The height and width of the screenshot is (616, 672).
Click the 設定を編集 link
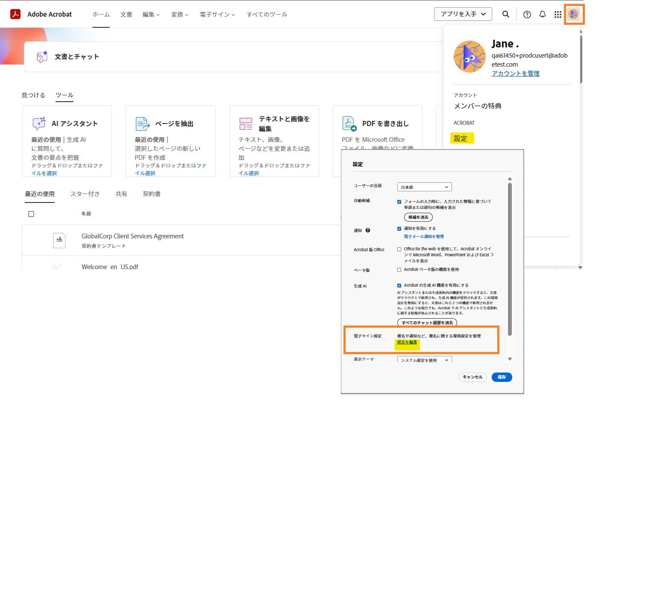pos(407,342)
